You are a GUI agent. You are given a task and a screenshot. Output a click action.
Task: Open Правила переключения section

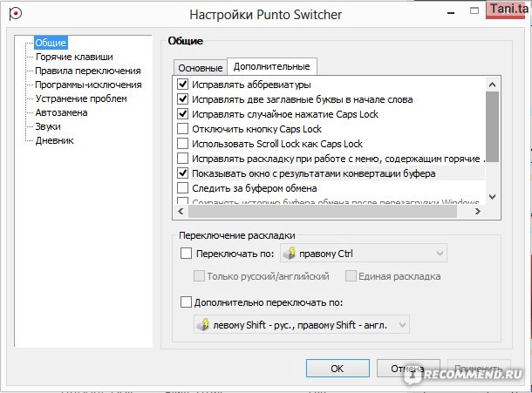pos(88,71)
